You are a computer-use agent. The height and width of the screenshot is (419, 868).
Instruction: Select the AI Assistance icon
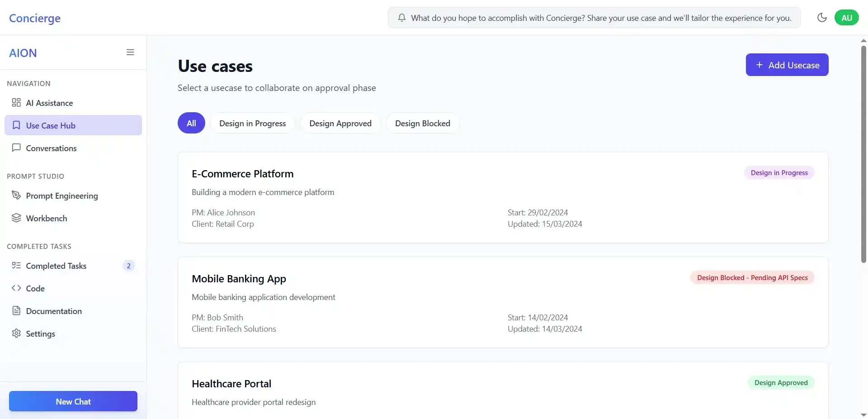(16, 103)
